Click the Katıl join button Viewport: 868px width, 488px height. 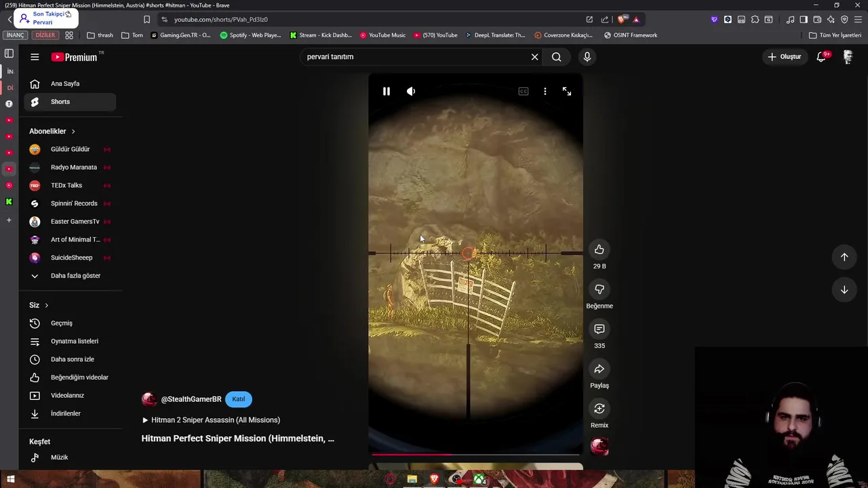tap(238, 399)
